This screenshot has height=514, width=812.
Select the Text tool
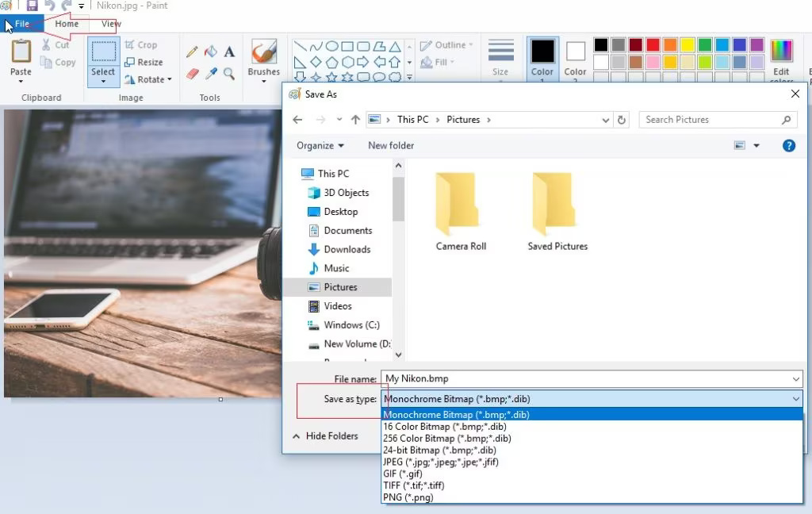[229, 52]
